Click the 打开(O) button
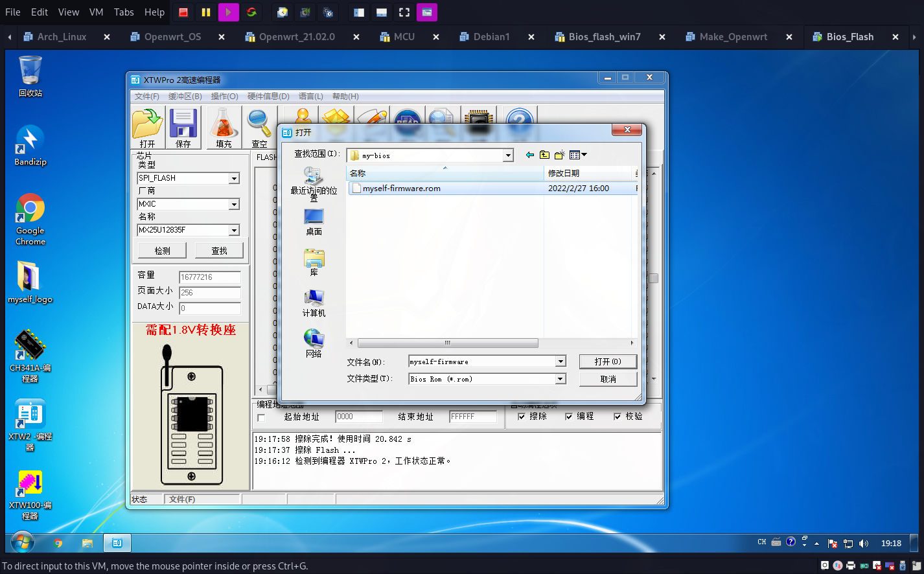Image resolution: width=924 pixels, height=574 pixels. click(607, 362)
